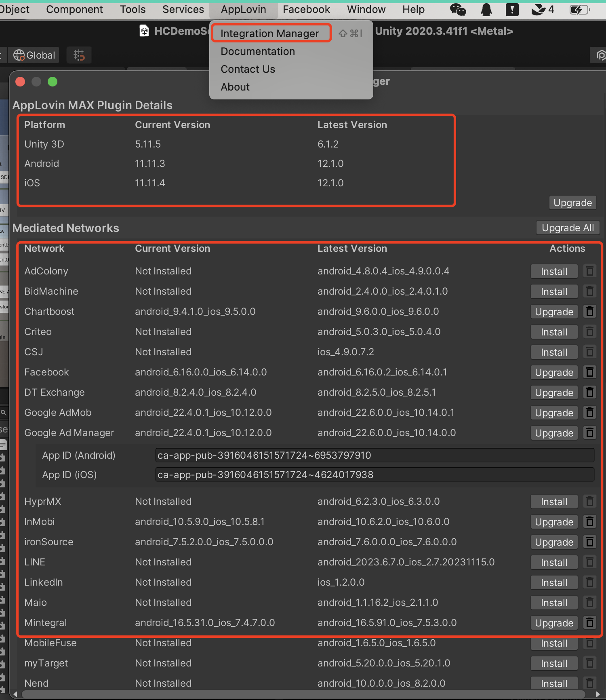This screenshot has height=700, width=606.
Task: Open the Window menu
Action: [366, 9]
